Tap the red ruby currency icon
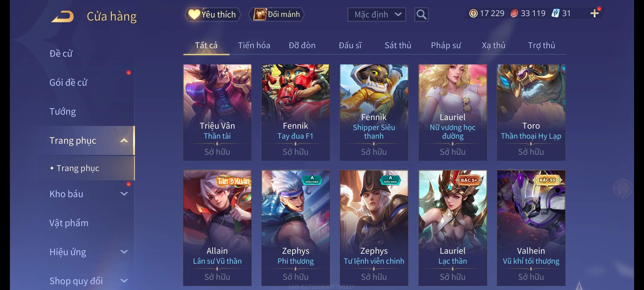The width and height of the screenshot is (644, 290). pos(514,13)
